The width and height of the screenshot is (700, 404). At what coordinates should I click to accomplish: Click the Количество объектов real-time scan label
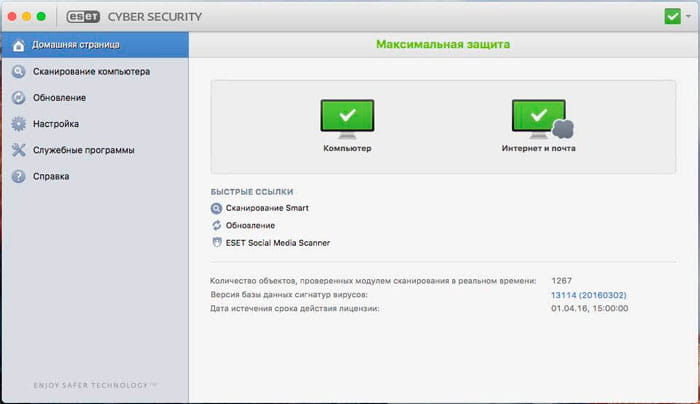click(x=373, y=281)
